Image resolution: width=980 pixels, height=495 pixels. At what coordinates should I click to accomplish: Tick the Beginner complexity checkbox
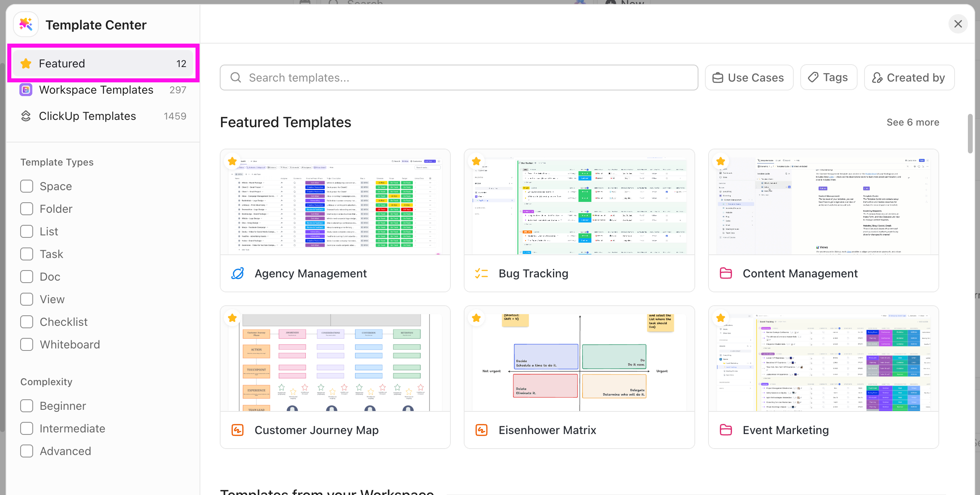point(27,406)
